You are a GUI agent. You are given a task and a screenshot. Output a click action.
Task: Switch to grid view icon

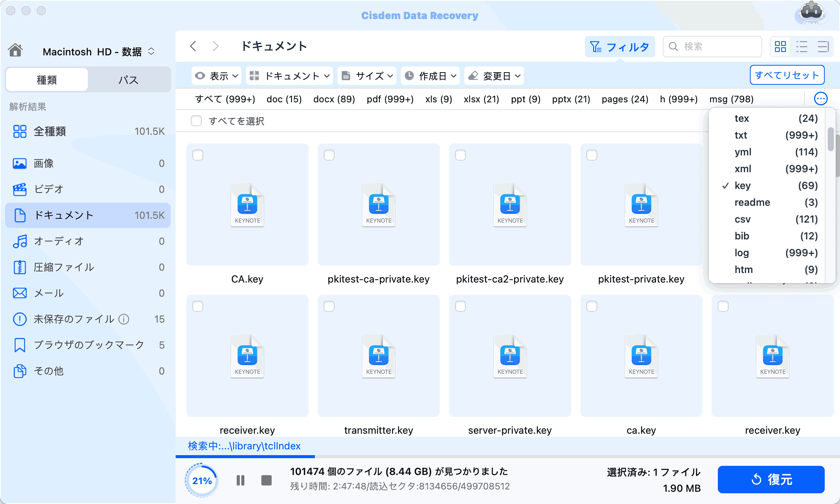tap(780, 47)
